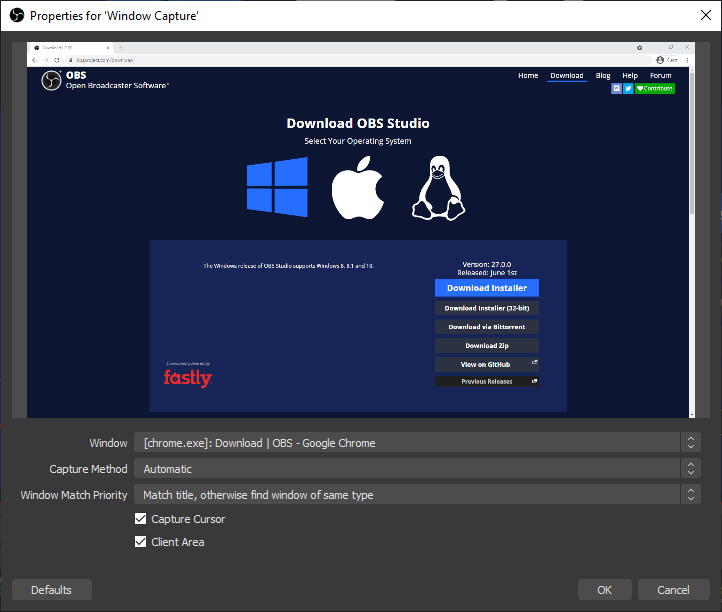
Task: Select Download in the previewed site navigation
Action: click(x=567, y=76)
